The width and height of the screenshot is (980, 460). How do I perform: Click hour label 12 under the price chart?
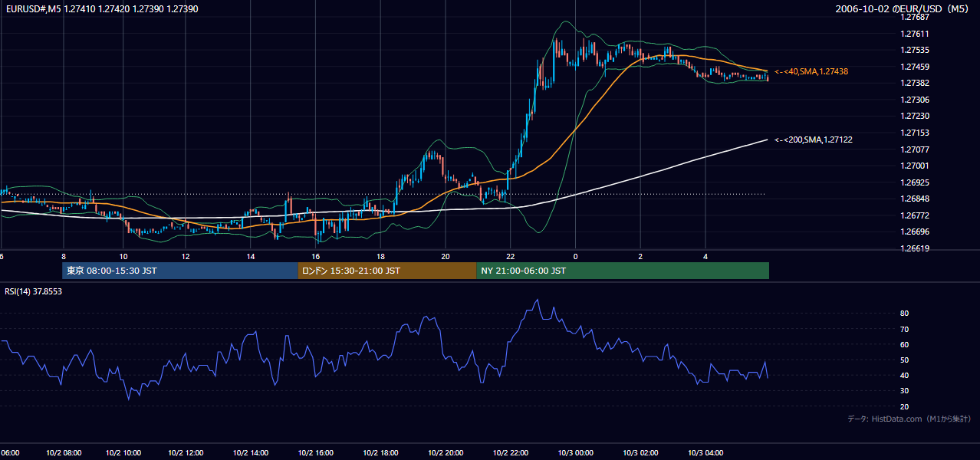tap(186, 256)
